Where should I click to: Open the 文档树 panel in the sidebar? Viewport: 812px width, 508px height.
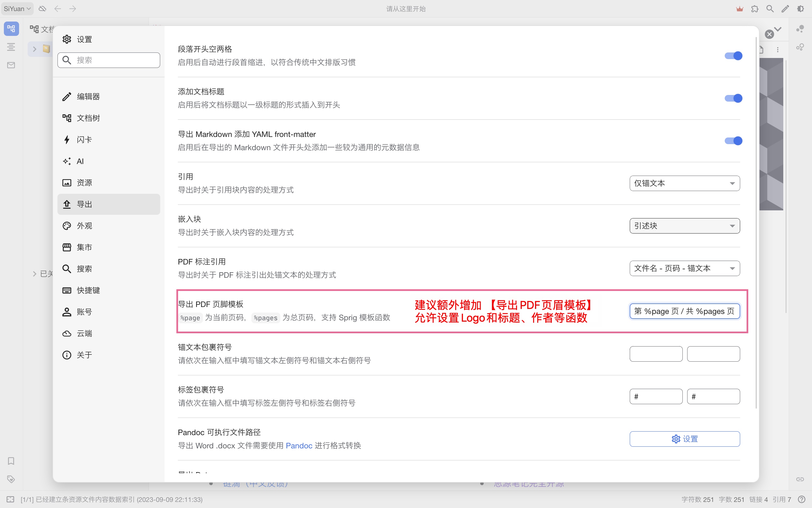point(88,118)
